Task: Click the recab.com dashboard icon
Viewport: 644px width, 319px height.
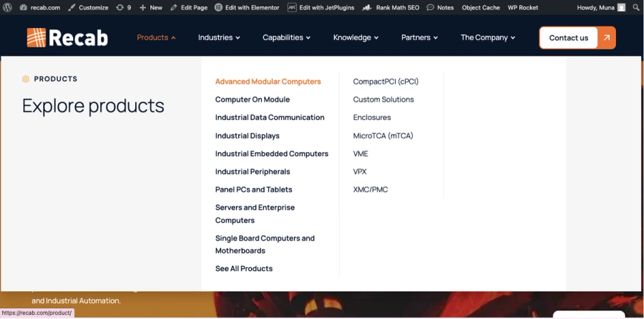Action: pos(23,7)
